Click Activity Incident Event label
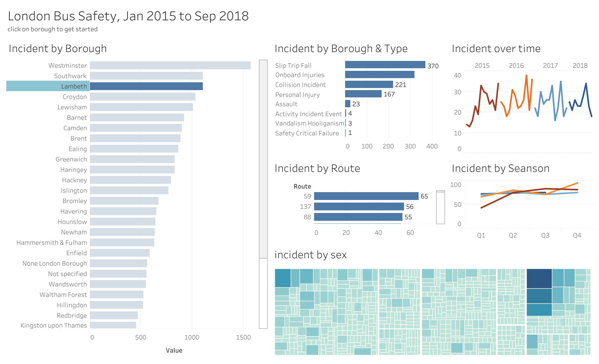The width and height of the screenshot is (599, 364). click(x=309, y=114)
